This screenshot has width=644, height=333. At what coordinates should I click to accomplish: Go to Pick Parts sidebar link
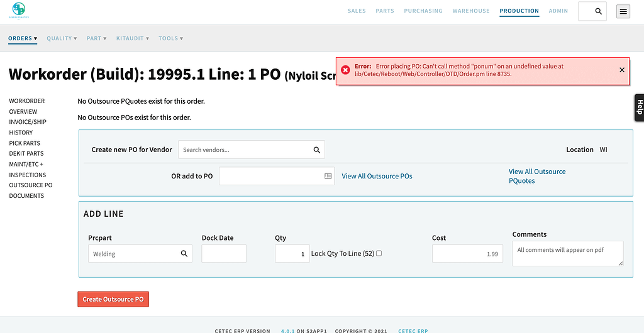click(x=25, y=143)
